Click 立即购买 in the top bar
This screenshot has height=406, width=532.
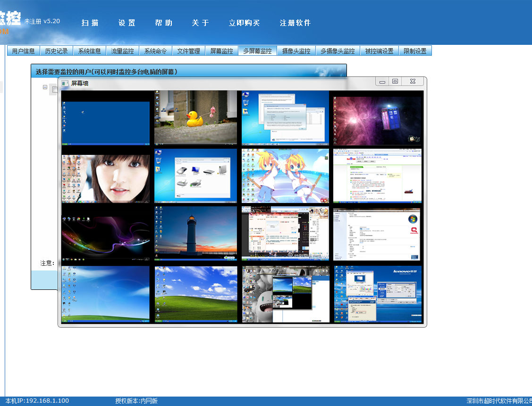click(x=244, y=23)
